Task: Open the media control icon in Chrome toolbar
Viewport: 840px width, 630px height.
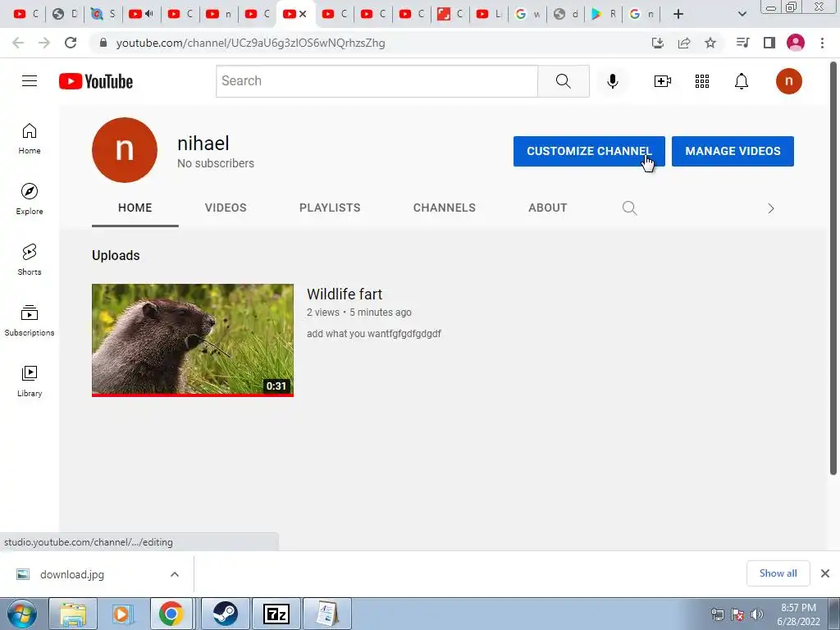Action: pyautogui.click(x=742, y=43)
